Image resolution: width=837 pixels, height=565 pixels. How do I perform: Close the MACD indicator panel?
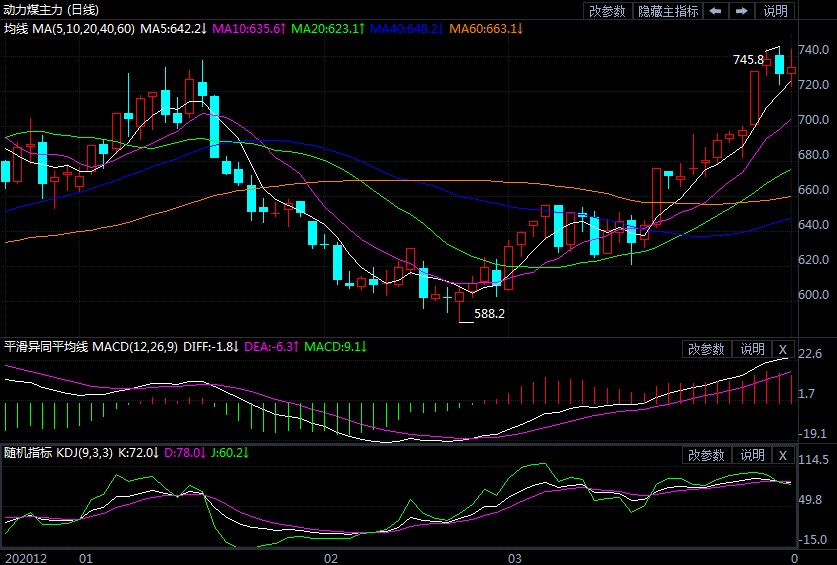pos(783,349)
